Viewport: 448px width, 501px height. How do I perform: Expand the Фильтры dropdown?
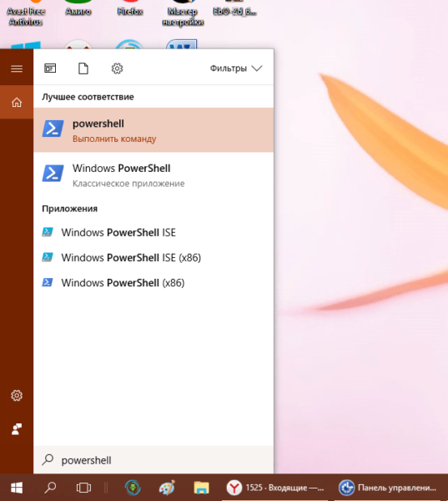[x=236, y=68]
